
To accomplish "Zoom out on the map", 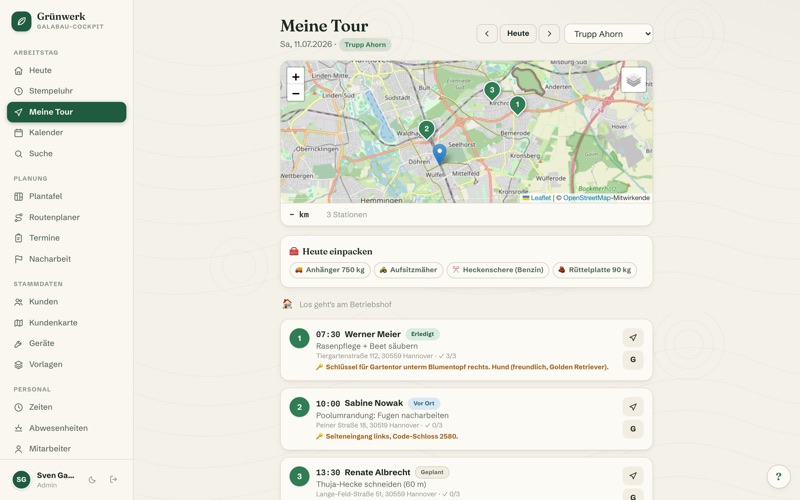I will (295, 93).
